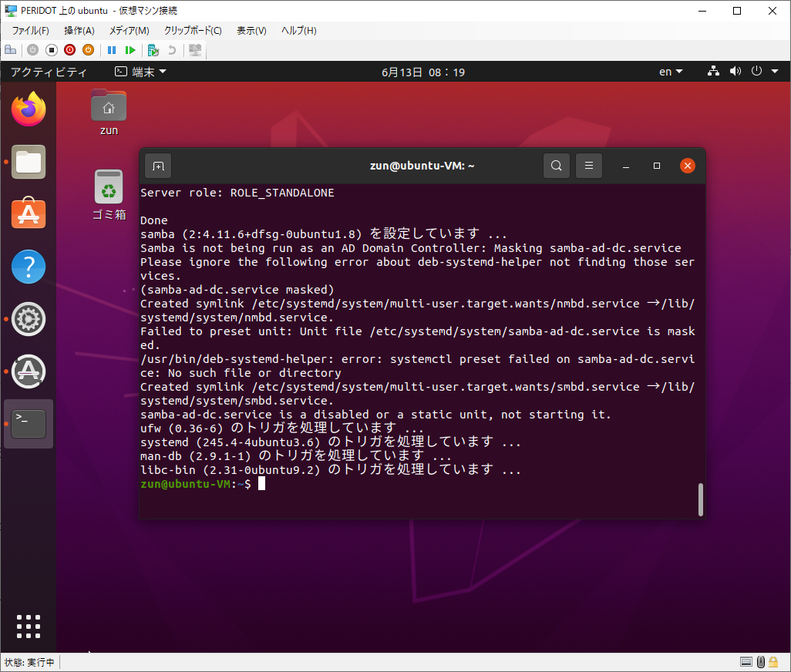Viewport: 791px width, 672px height.
Task: Open the terminal hamburger menu
Action: pyautogui.click(x=589, y=166)
